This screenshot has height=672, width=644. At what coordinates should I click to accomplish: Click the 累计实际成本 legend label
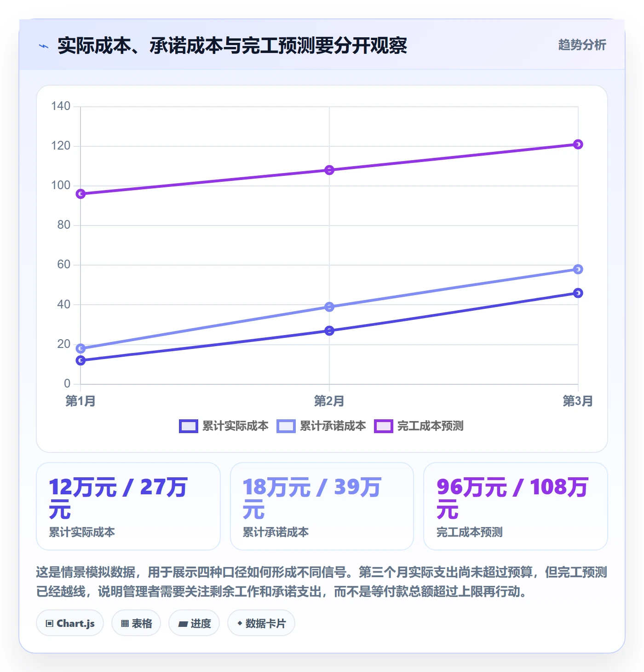[235, 426]
